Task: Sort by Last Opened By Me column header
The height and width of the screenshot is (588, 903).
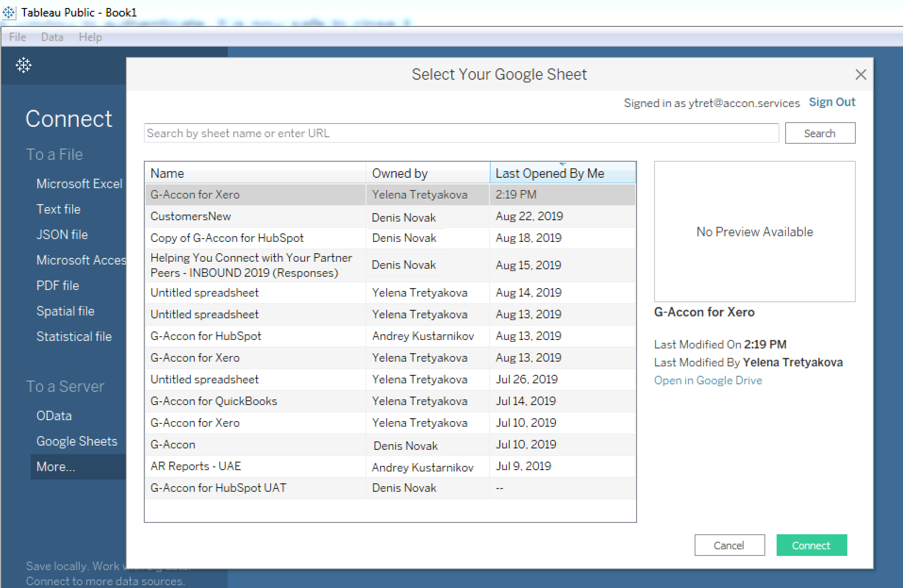Action: 563,174
